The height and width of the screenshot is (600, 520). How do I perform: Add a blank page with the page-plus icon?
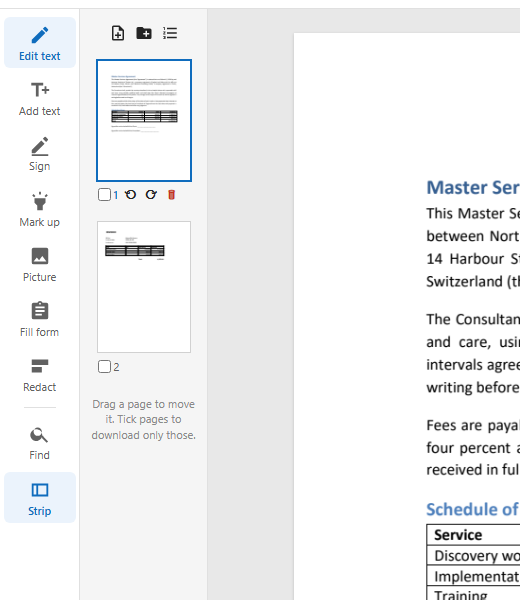pyautogui.click(x=118, y=33)
